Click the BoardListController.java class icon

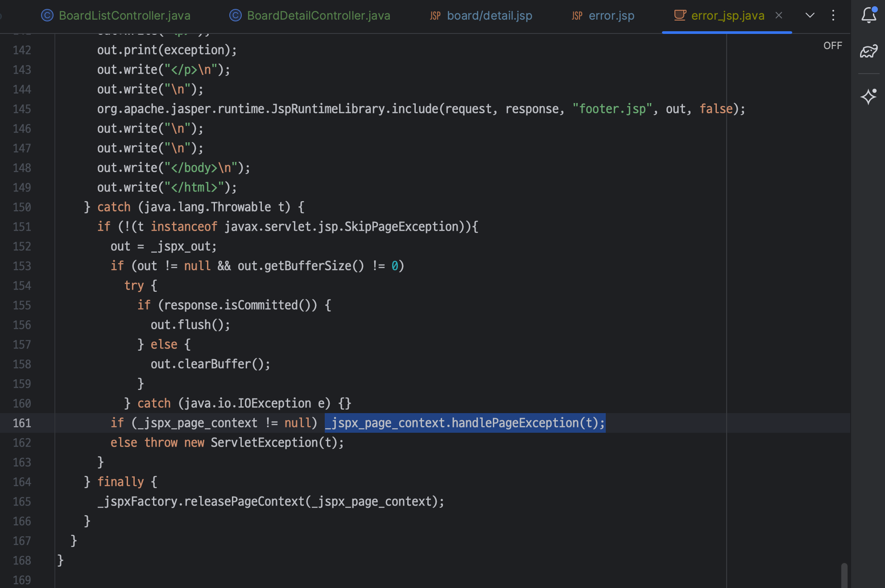point(47,16)
